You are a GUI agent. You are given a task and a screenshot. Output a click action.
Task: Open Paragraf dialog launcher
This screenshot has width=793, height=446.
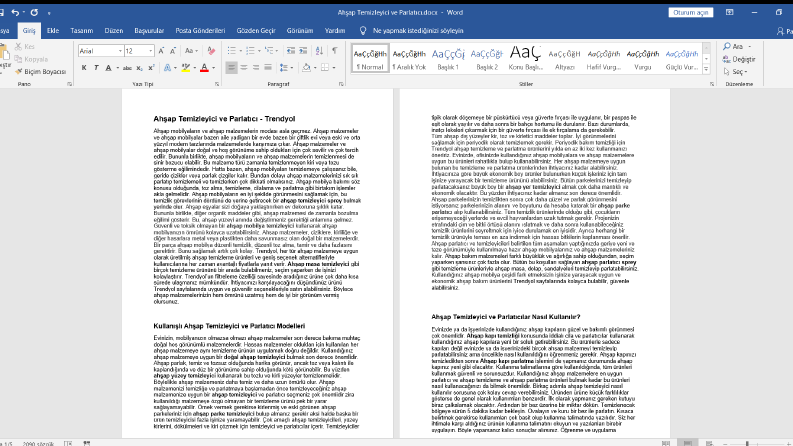click(341, 84)
